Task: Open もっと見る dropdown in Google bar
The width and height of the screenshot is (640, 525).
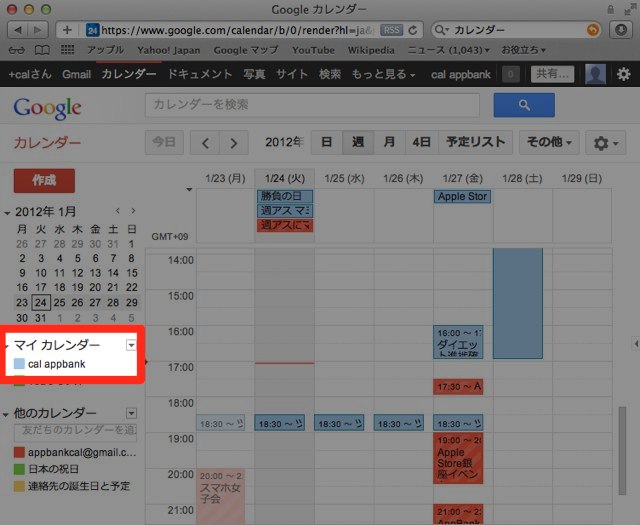Action: 383,74
